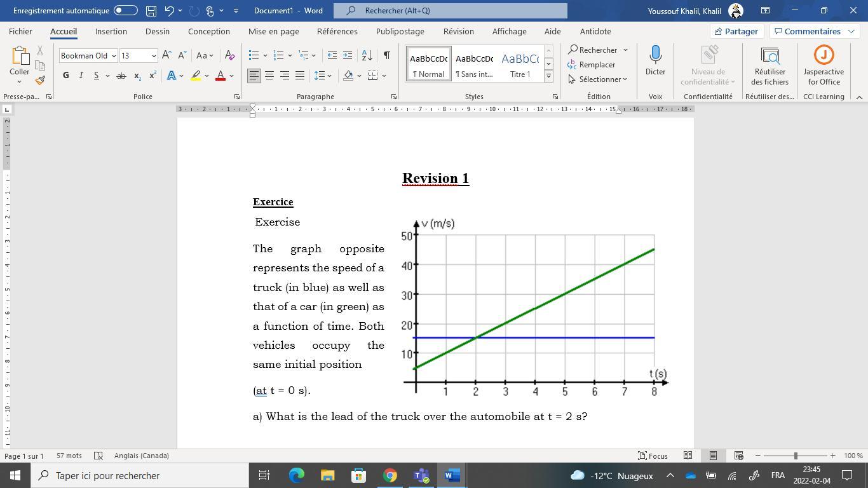Click the Sort A-Z icon
The height and width of the screenshot is (488, 868).
[367, 55]
